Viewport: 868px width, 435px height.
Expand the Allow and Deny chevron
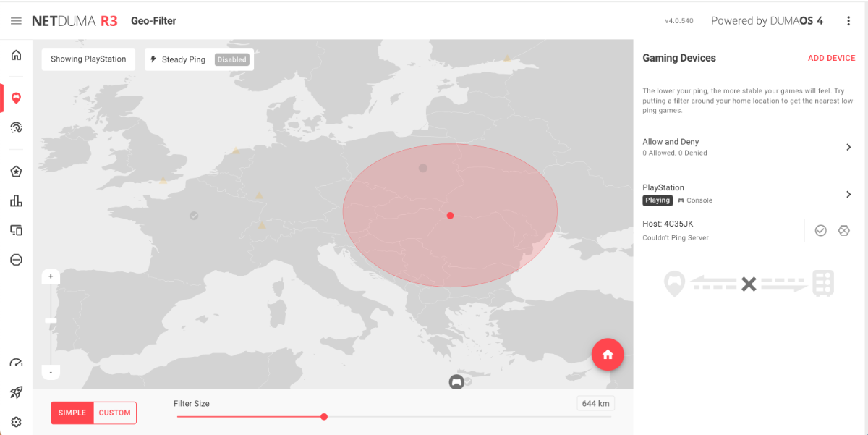[848, 147]
